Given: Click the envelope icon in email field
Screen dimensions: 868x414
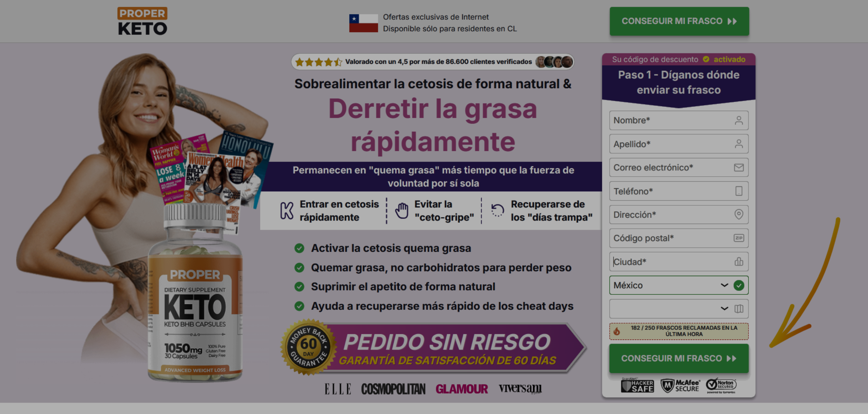Looking at the screenshot, I should point(738,167).
